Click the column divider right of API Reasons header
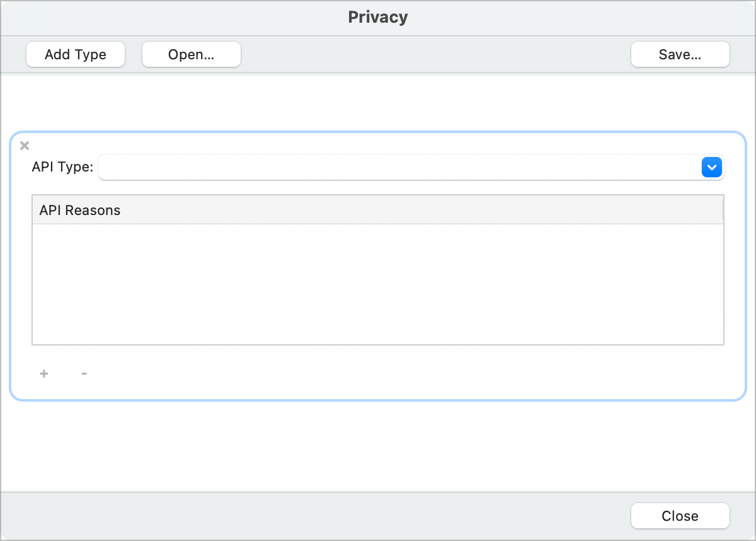Image resolution: width=756 pixels, height=541 pixels. pos(722,210)
